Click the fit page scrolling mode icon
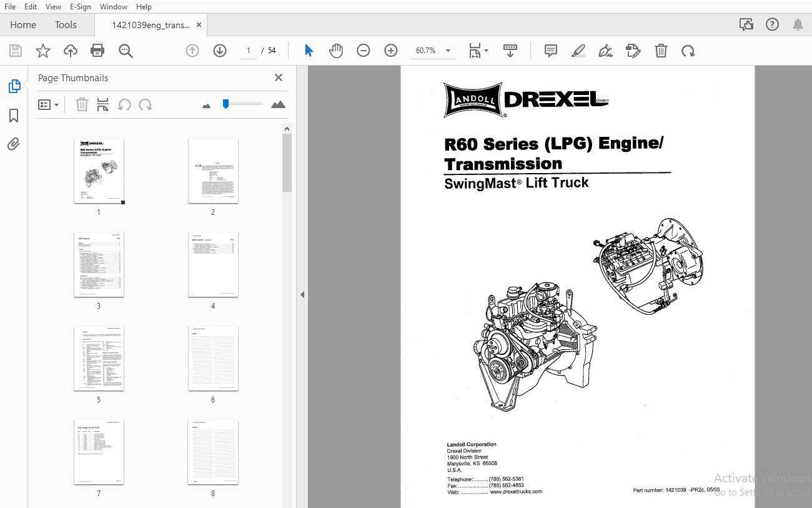The width and height of the screenshot is (812, 508). 475,51
